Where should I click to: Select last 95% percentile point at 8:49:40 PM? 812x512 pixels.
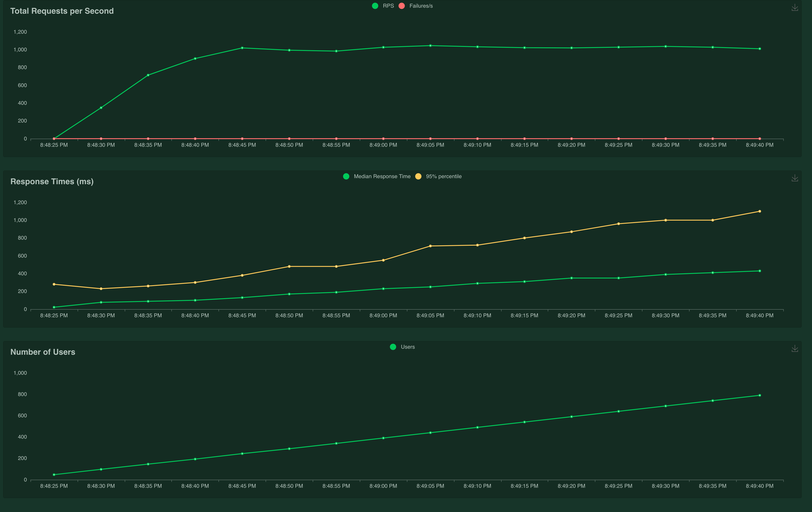(759, 212)
